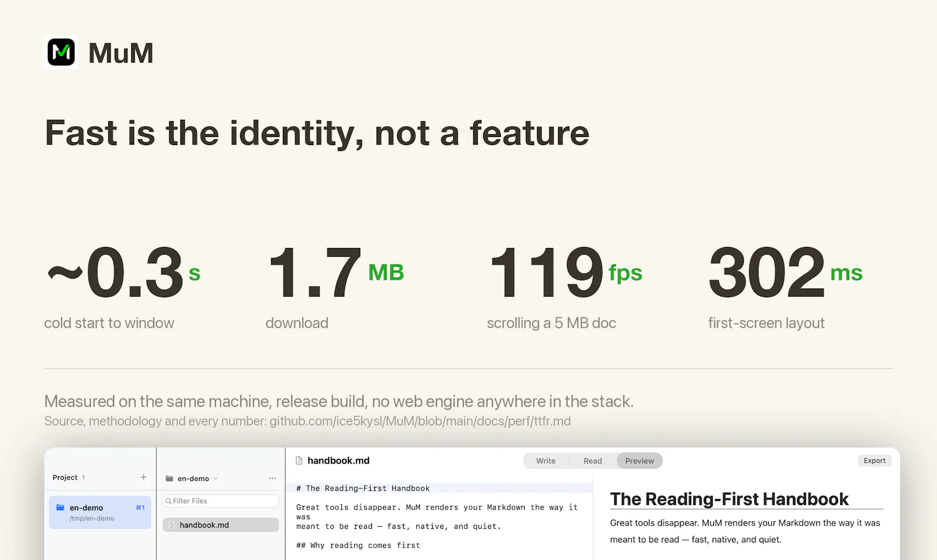
Task: Focus the Filter Files search field
Action: point(221,501)
